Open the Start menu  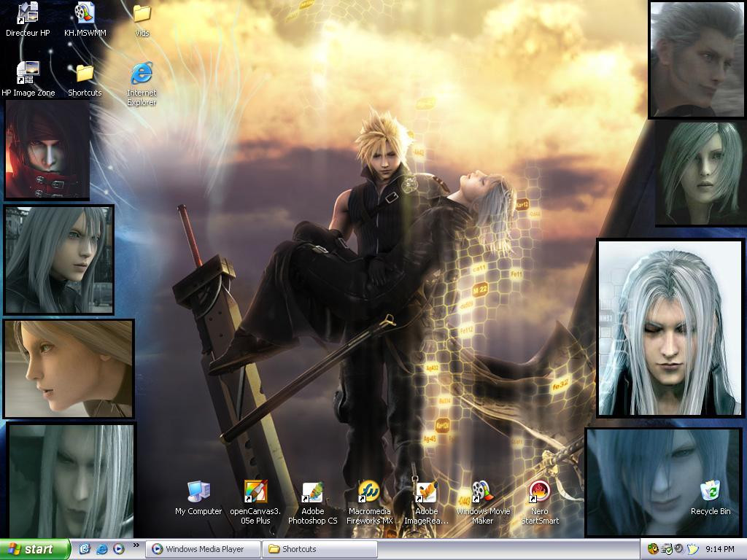click(x=35, y=549)
